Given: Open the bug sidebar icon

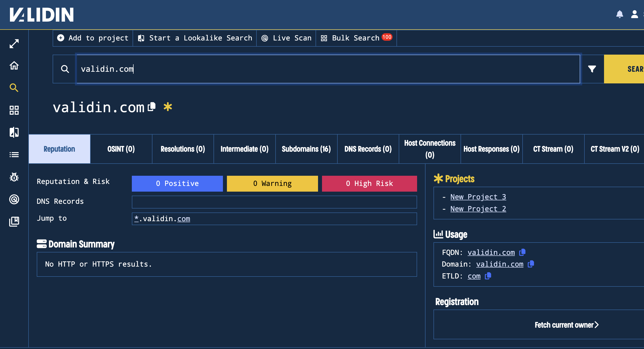Looking at the screenshot, I should pyautogui.click(x=14, y=177).
